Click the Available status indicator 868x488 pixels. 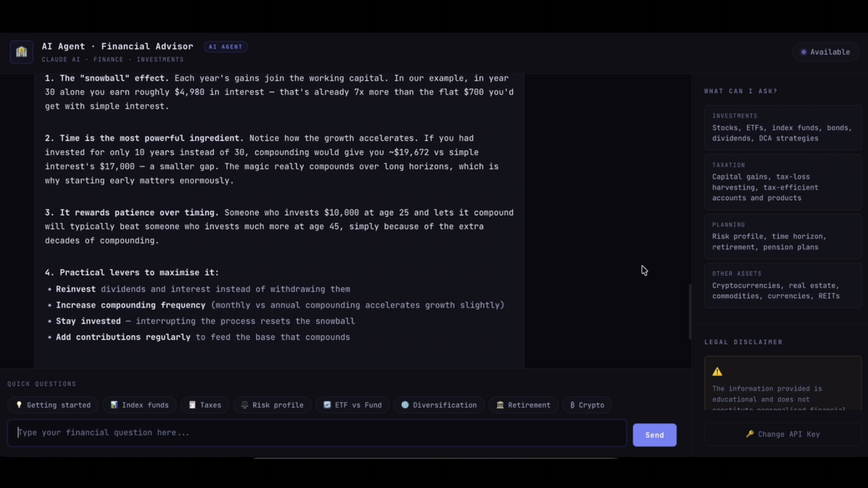point(826,52)
